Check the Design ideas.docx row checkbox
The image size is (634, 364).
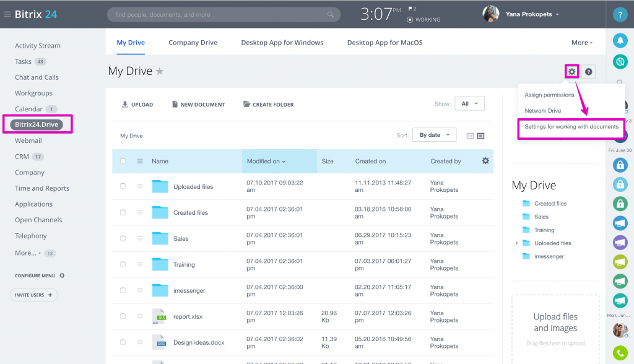(x=123, y=342)
